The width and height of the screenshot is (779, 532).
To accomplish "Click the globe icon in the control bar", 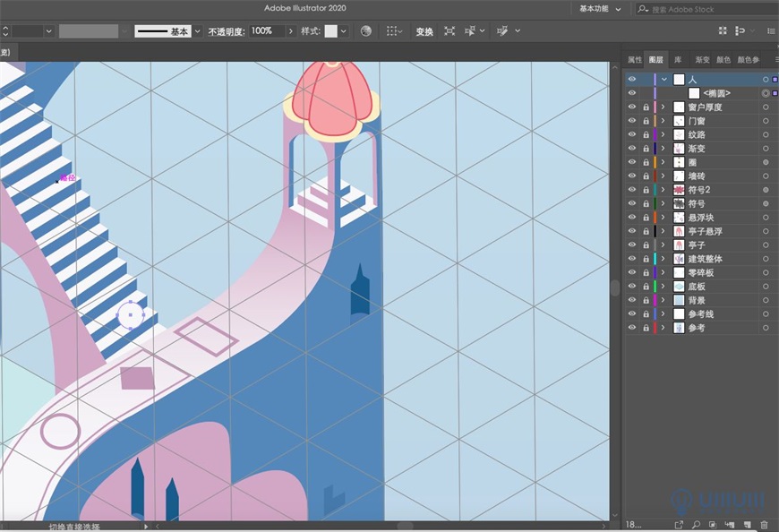I will click(366, 30).
